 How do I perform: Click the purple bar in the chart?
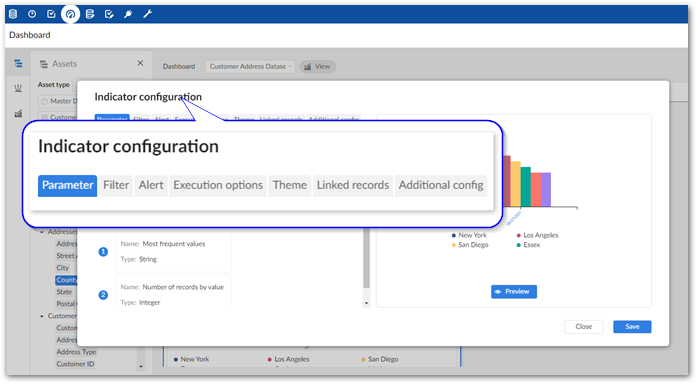(x=546, y=189)
